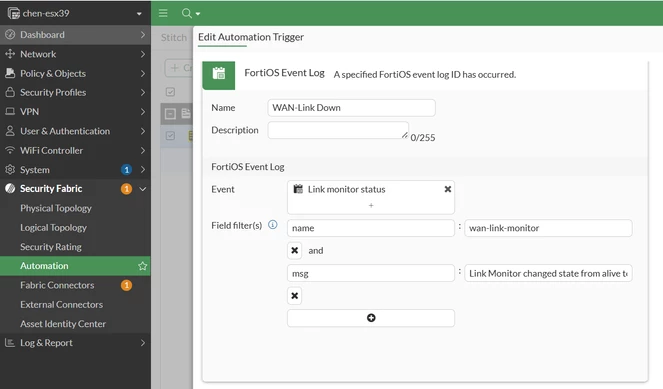
Task: Click the FortiOS Event Log green icon
Action: pos(219,75)
